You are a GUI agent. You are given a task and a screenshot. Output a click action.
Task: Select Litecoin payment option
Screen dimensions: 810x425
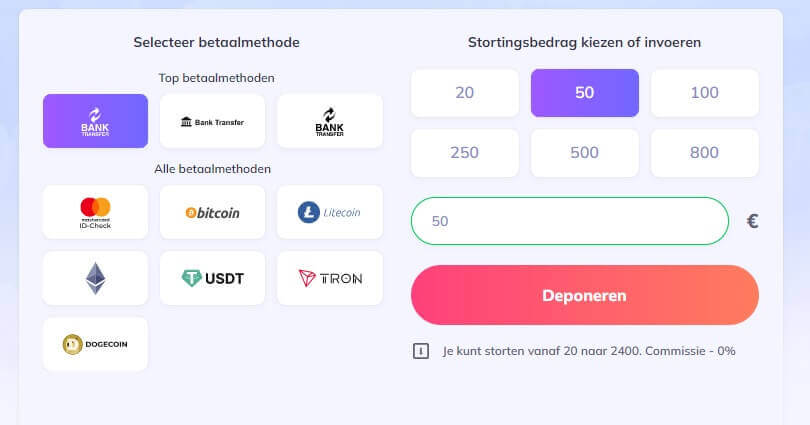pyautogui.click(x=330, y=212)
